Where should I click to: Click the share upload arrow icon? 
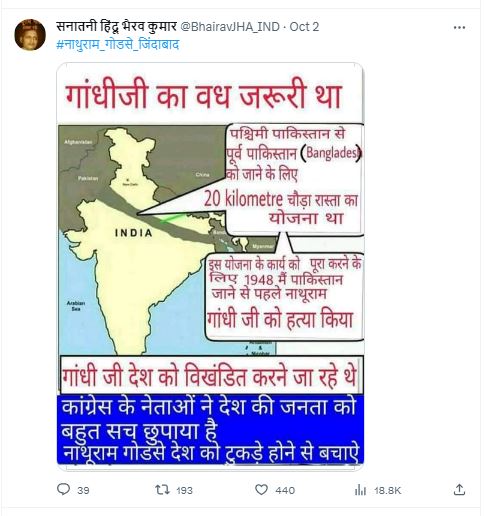tap(459, 490)
